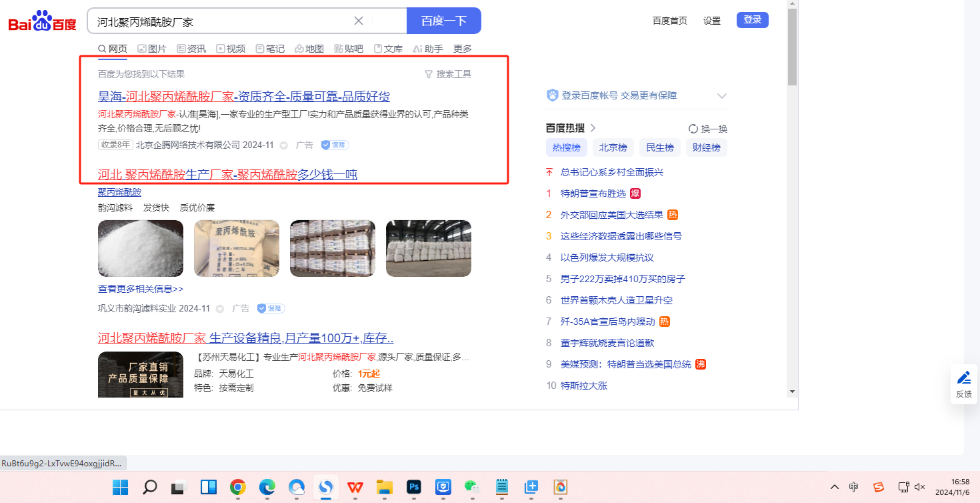Screen dimensions: 980x503
Task: Select the 北京榜 hot search tab
Action: pyautogui.click(x=613, y=147)
